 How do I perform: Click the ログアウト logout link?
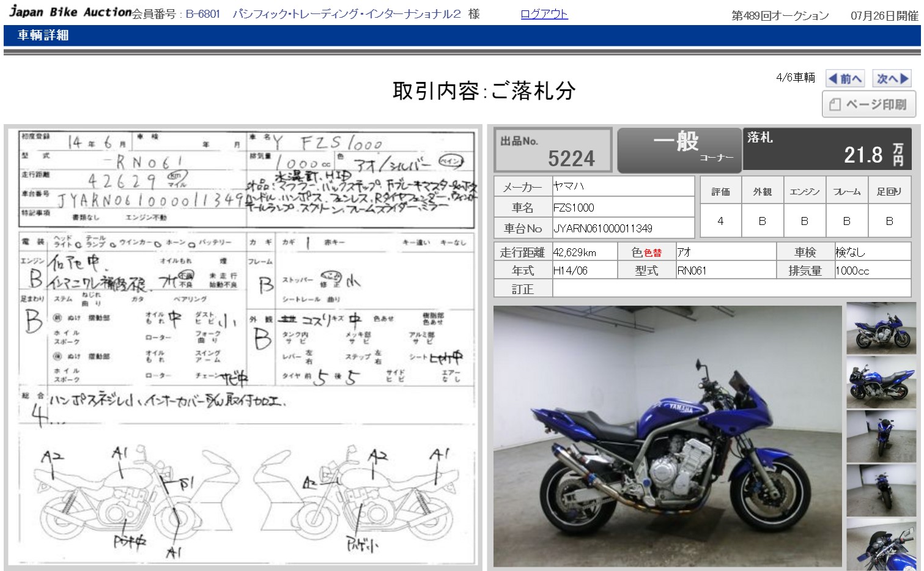pyautogui.click(x=544, y=14)
